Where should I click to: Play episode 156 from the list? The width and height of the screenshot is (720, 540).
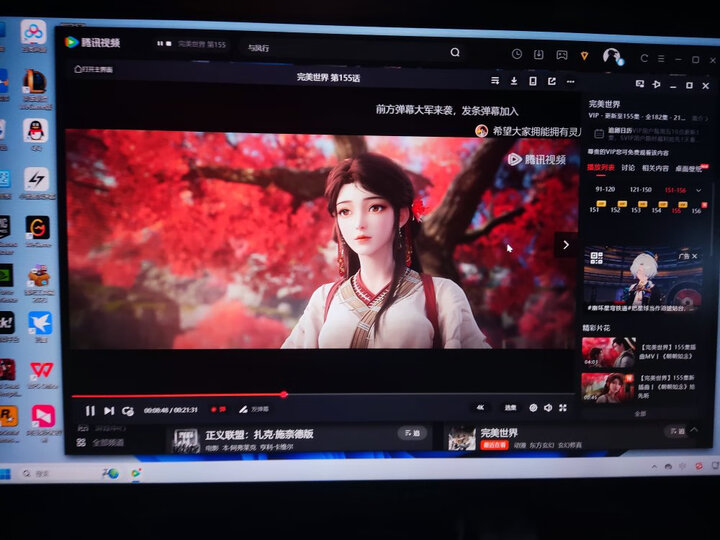coord(696,210)
